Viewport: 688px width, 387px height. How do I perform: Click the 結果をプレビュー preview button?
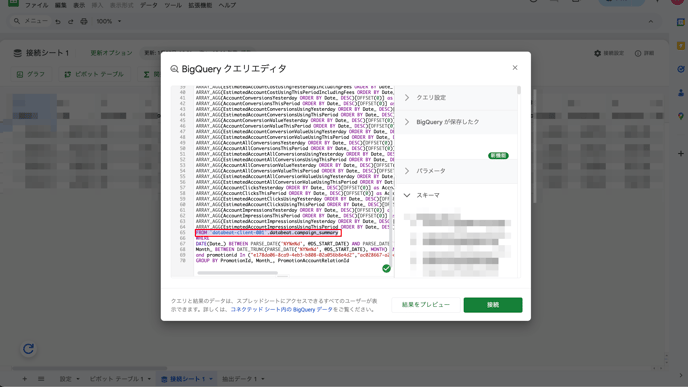[426, 305]
